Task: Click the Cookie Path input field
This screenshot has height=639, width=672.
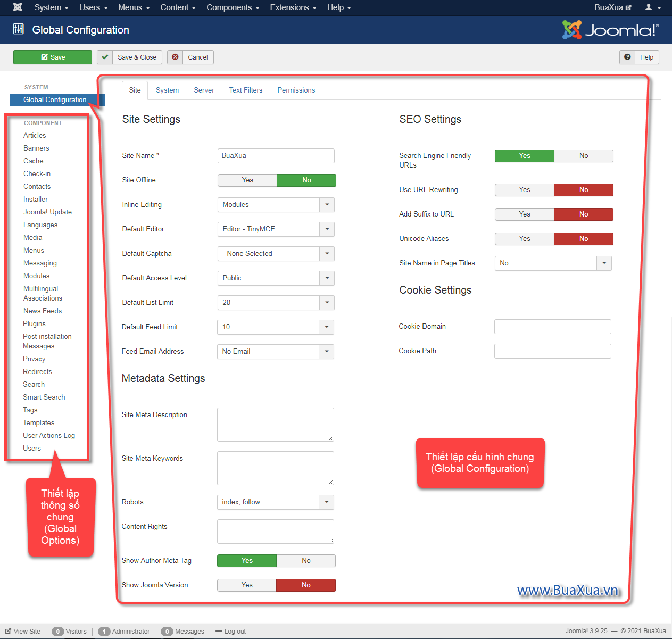Action: pyautogui.click(x=553, y=351)
